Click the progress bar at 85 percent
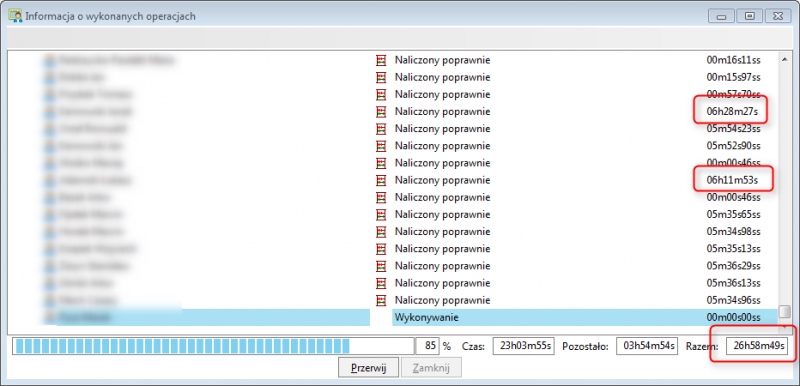This screenshot has width=800, height=386. tap(213, 346)
